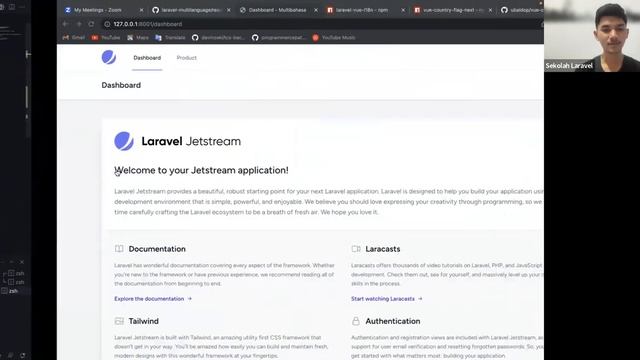640x360 pixels.
Task: Open the first GitHub bookmark after Translate
Action: pos(218,38)
